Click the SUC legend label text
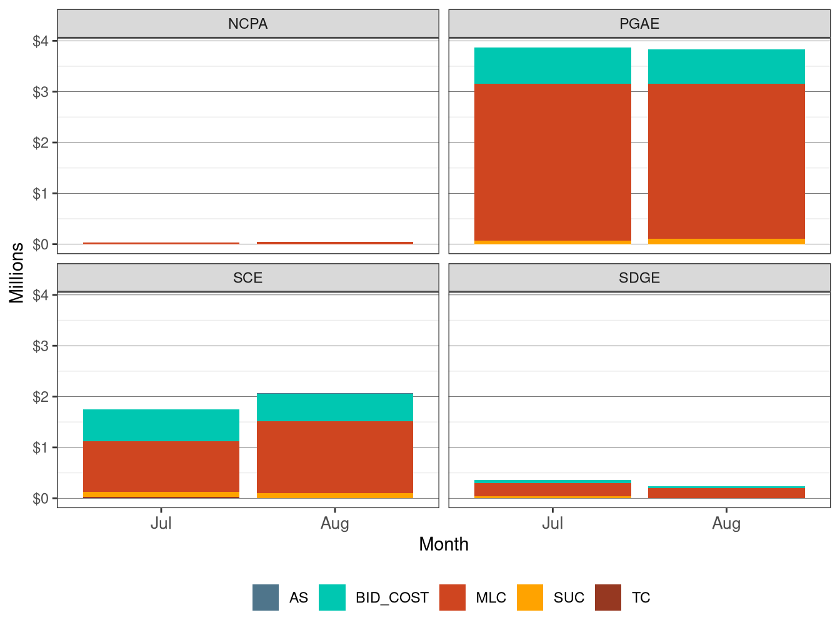Viewport: 840px width, 630px height. pyautogui.click(x=569, y=598)
